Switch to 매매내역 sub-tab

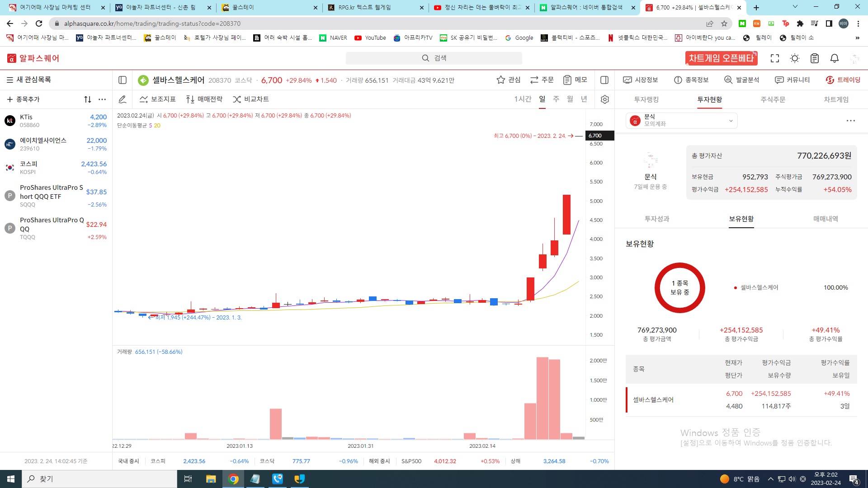pos(826,219)
